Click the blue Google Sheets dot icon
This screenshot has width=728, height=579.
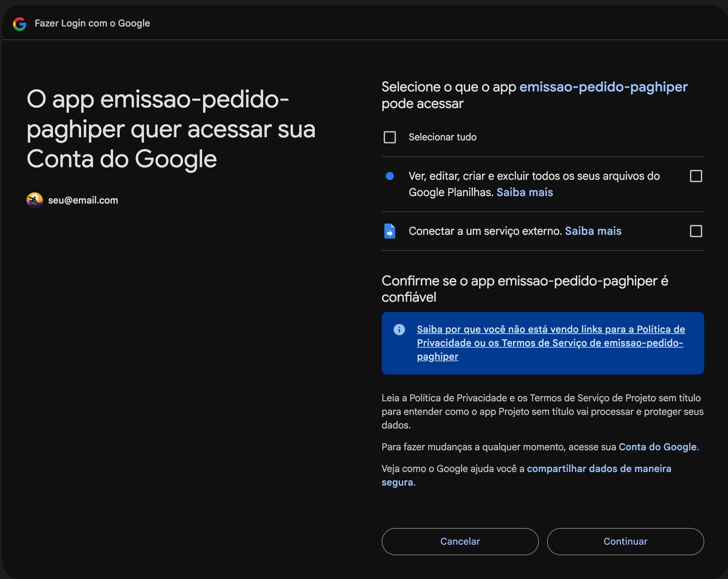(390, 176)
